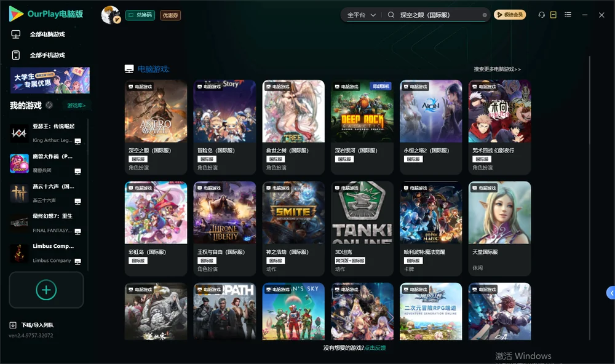Select 亚瑟王: 传说崛起 in my games
615x364 pixels.
[x=46, y=133]
